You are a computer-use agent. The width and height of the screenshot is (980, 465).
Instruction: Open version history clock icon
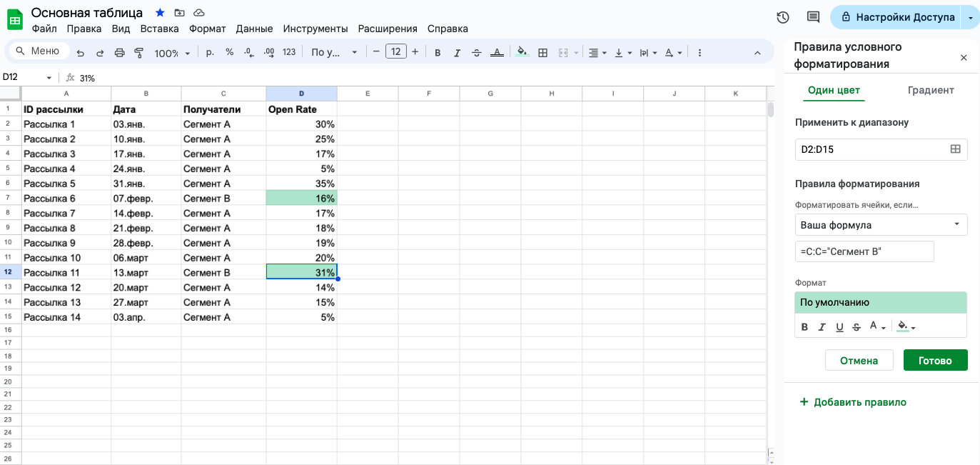pos(782,17)
